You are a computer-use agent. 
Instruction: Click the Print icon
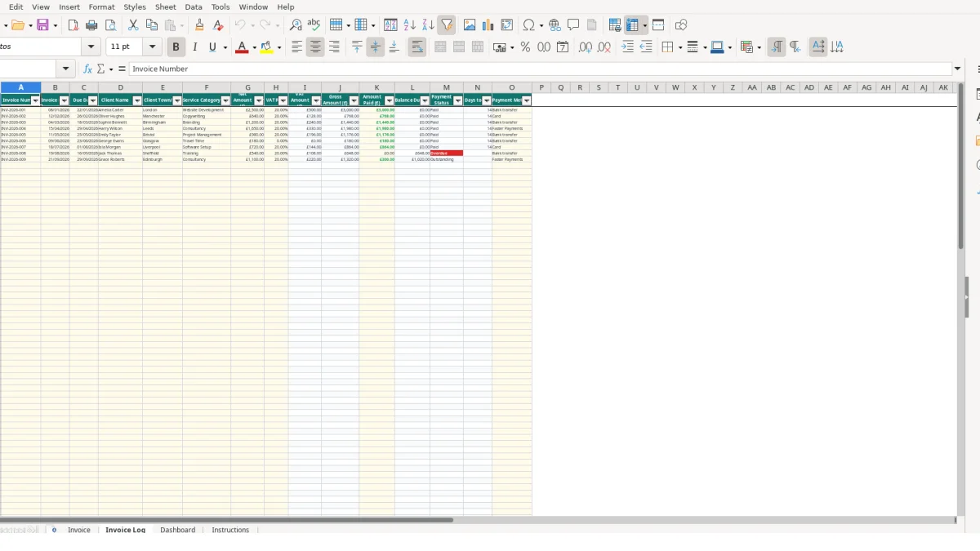[91, 25]
